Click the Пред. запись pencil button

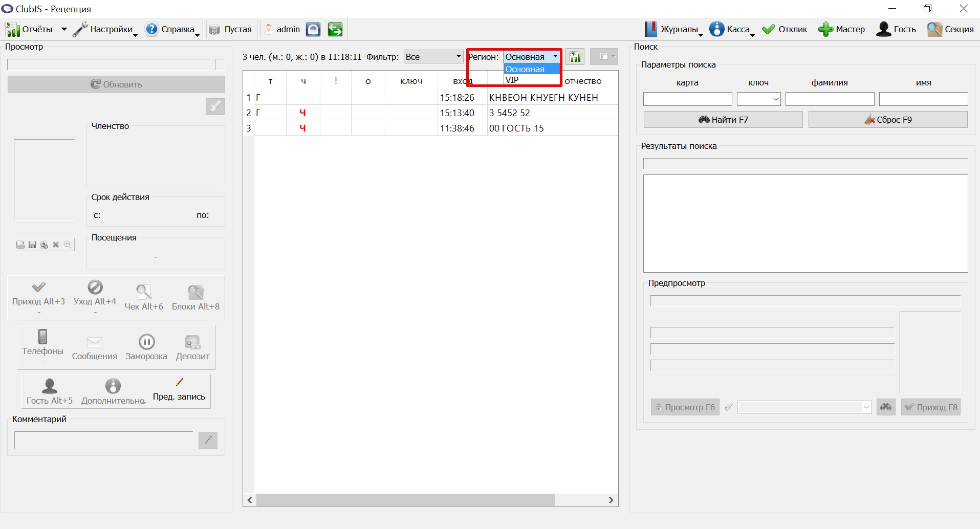coord(179,390)
